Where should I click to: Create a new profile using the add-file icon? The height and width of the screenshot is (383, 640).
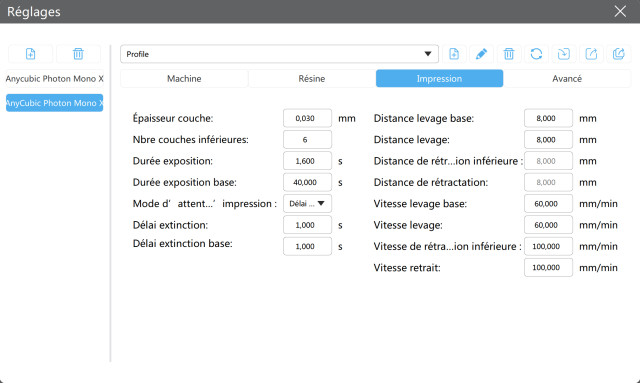coord(454,54)
